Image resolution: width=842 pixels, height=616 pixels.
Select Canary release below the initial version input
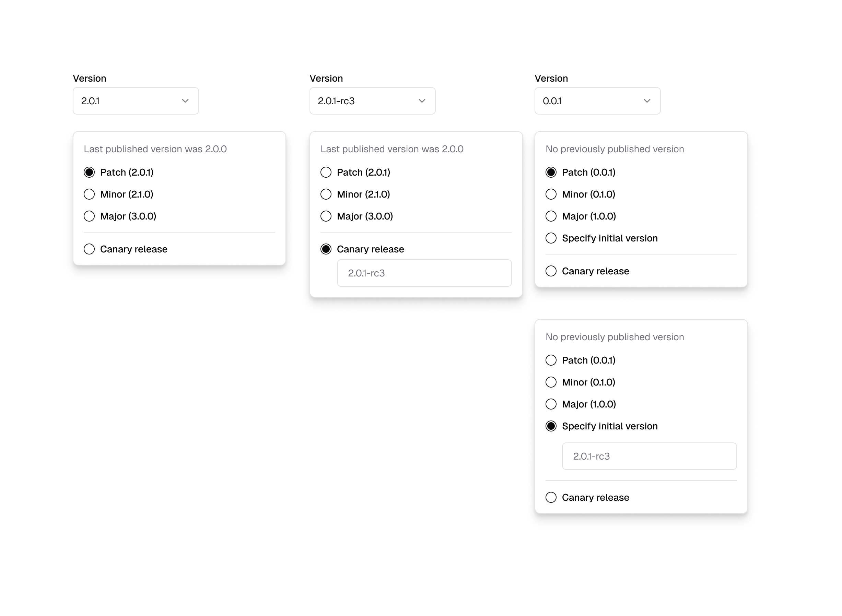551,497
